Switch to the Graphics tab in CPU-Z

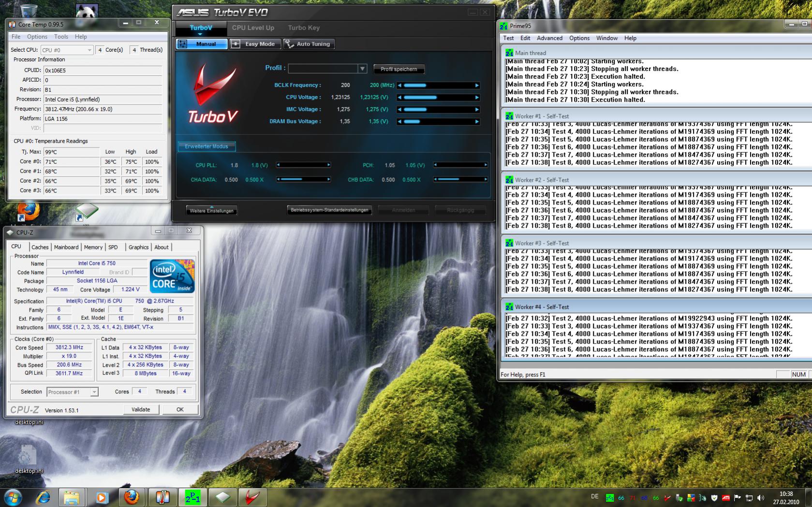[138, 247]
